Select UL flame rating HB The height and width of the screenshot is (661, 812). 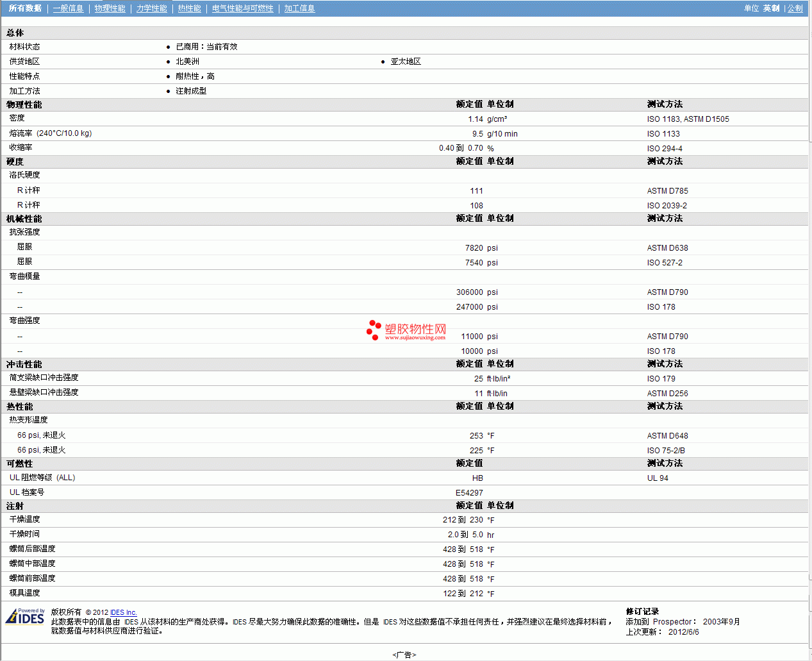point(477,478)
